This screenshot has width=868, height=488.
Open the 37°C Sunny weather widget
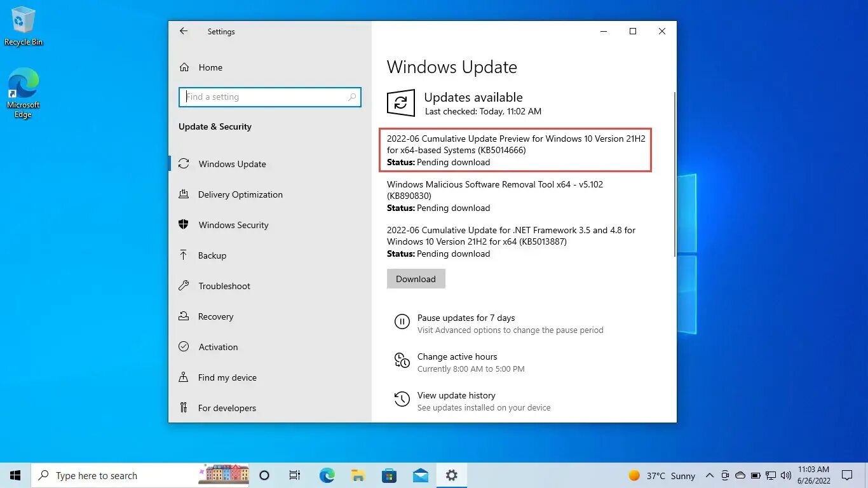pyautogui.click(x=661, y=476)
